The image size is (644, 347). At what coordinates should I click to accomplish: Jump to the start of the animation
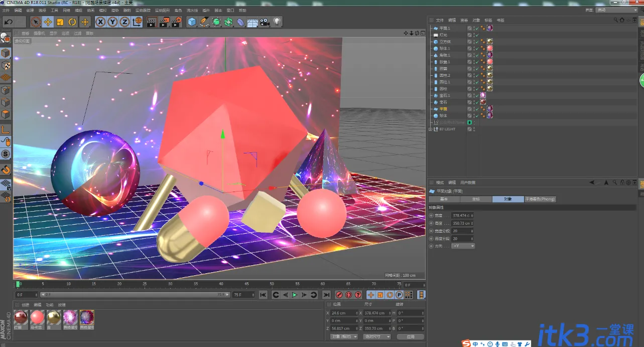263,295
